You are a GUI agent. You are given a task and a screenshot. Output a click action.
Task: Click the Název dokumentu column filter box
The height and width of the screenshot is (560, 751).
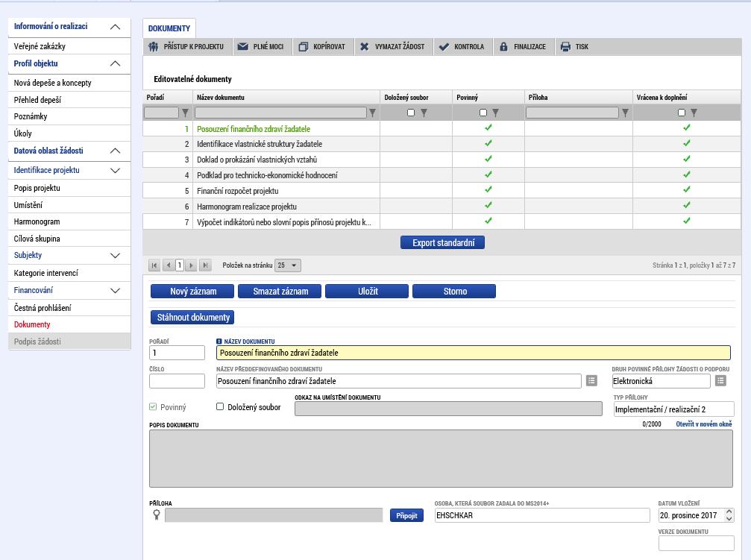click(280, 113)
